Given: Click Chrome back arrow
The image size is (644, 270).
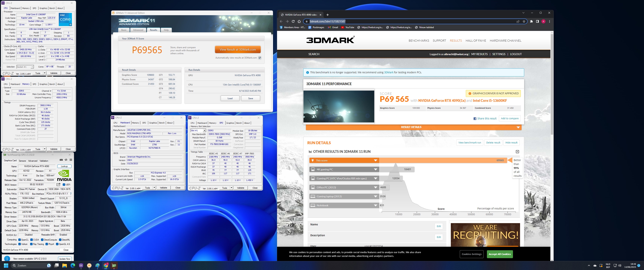Looking at the screenshot, I should coord(281,22).
